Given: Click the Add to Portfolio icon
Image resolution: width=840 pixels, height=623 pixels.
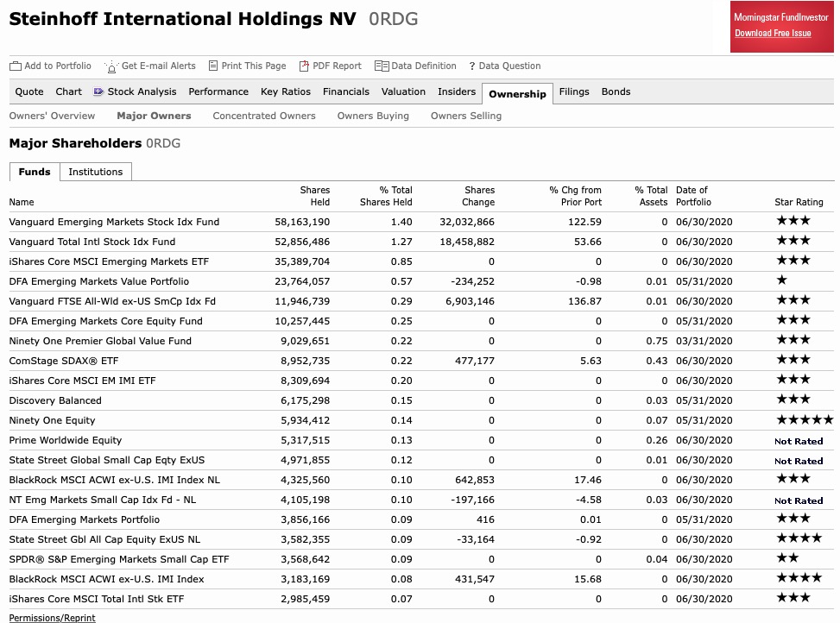Looking at the screenshot, I should click(16, 66).
